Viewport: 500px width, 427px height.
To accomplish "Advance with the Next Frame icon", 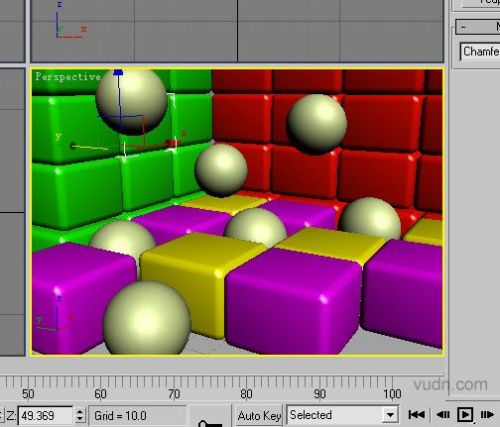I will [x=487, y=415].
